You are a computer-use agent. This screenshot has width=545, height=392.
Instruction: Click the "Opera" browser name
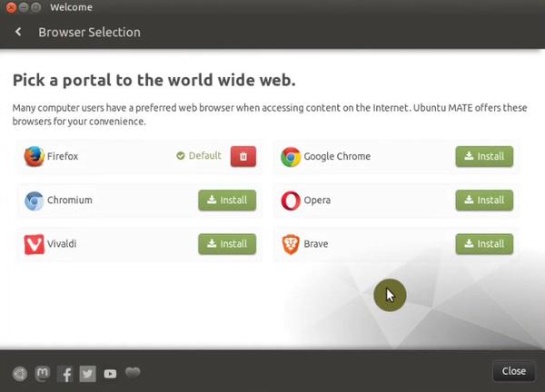point(317,201)
